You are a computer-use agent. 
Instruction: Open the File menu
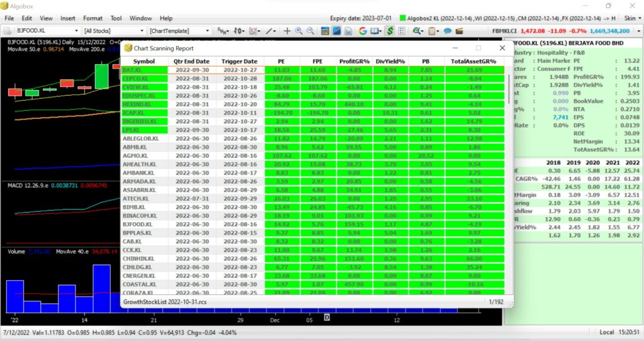tap(9, 18)
